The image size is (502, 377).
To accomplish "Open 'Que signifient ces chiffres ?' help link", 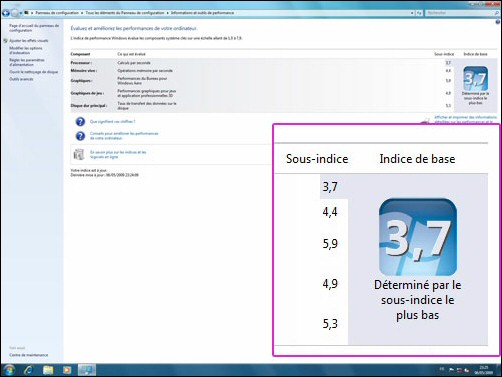I will pyautogui.click(x=113, y=122).
